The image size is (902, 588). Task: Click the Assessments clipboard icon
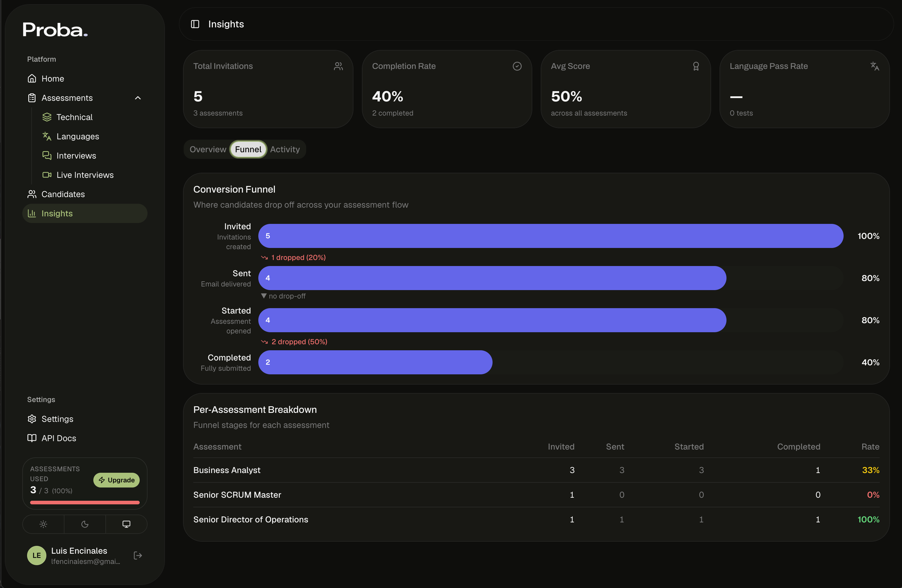click(32, 98)
